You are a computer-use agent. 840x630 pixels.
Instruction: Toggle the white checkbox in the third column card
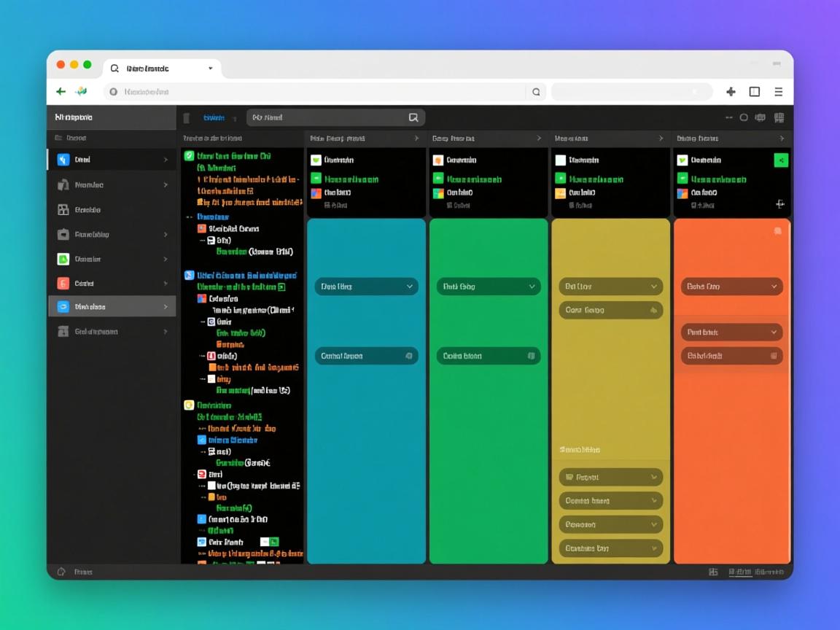point(560,160)
